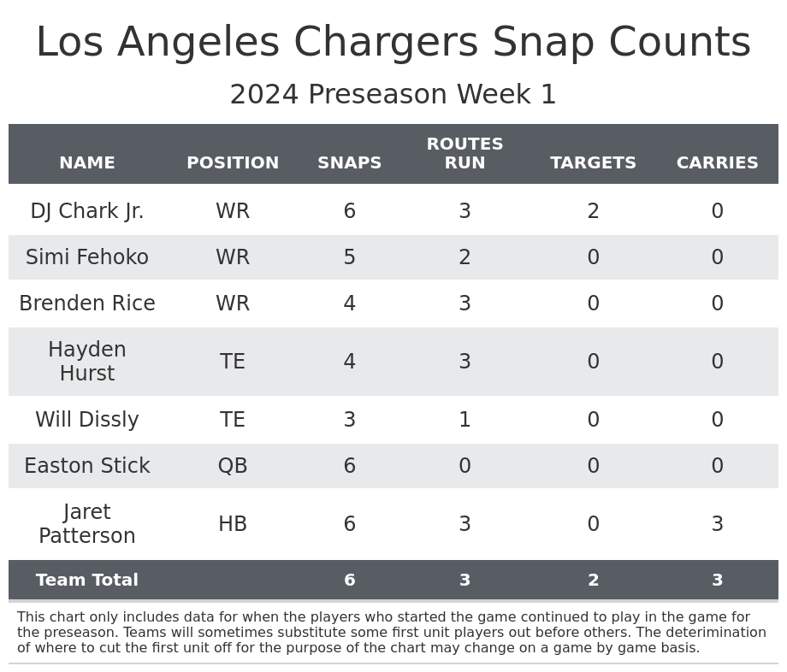
Task: Click the Jaret Patterson player name
Action: point(87,524)
